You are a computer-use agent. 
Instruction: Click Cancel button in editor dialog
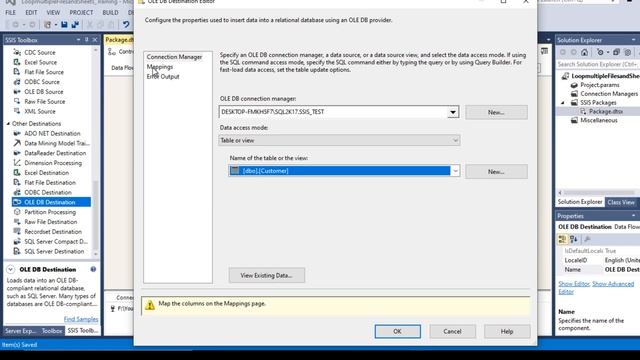point(452,331)
